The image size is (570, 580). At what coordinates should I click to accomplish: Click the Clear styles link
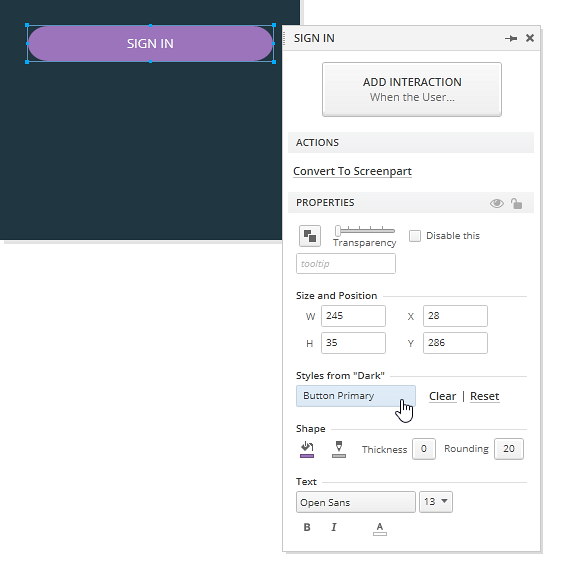tap(442, 396)
